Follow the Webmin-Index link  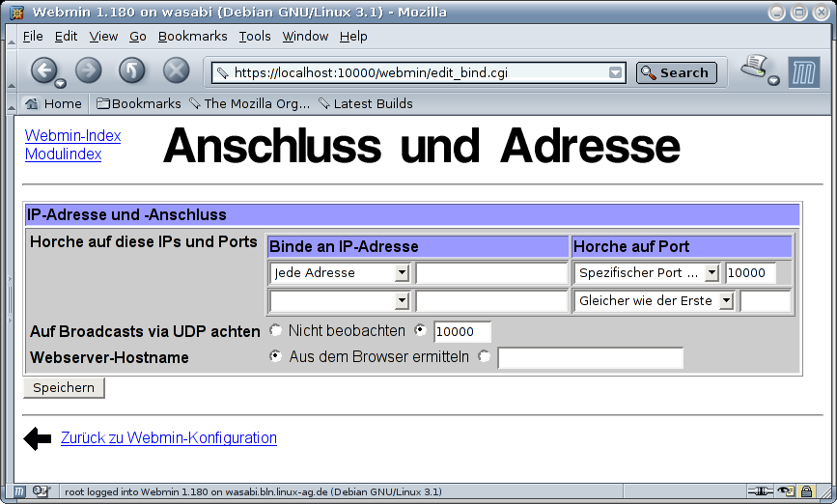tap(72, 135)
